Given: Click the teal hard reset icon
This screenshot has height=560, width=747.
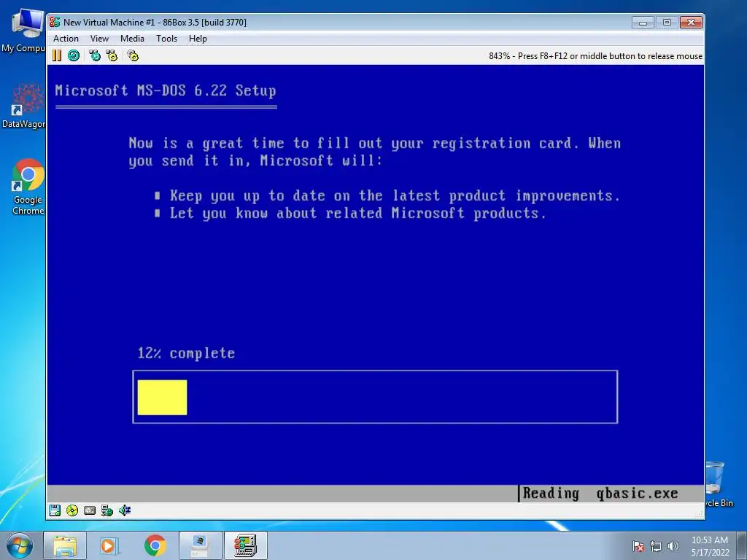Looking at the screenshot, I should (x=74, y=55).
